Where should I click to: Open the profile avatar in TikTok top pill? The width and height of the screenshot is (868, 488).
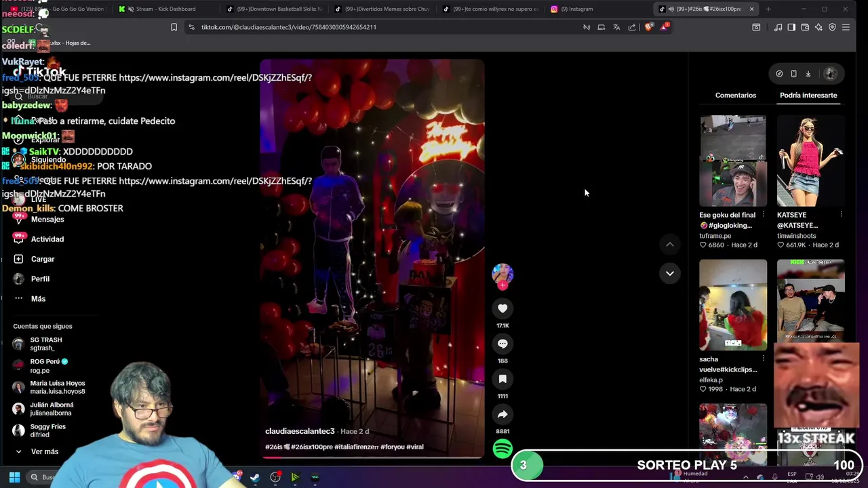(x=830, y=74)
